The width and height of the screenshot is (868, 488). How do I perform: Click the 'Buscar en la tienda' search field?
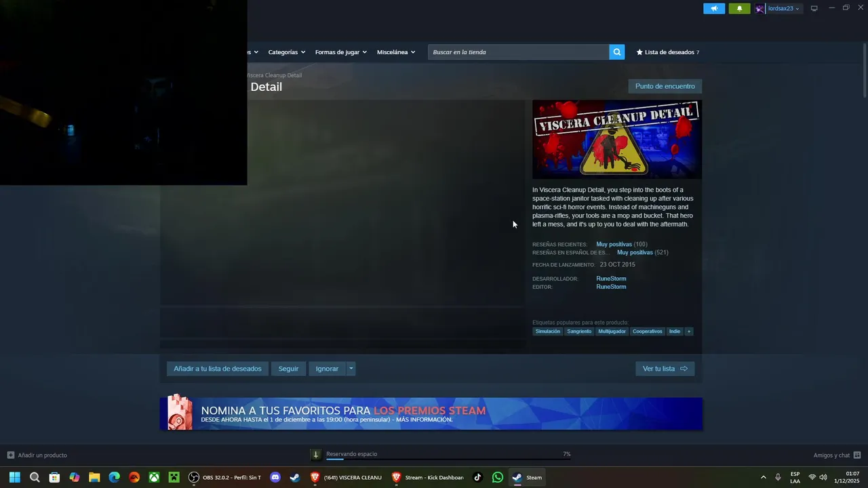click(x=518, y=52)
